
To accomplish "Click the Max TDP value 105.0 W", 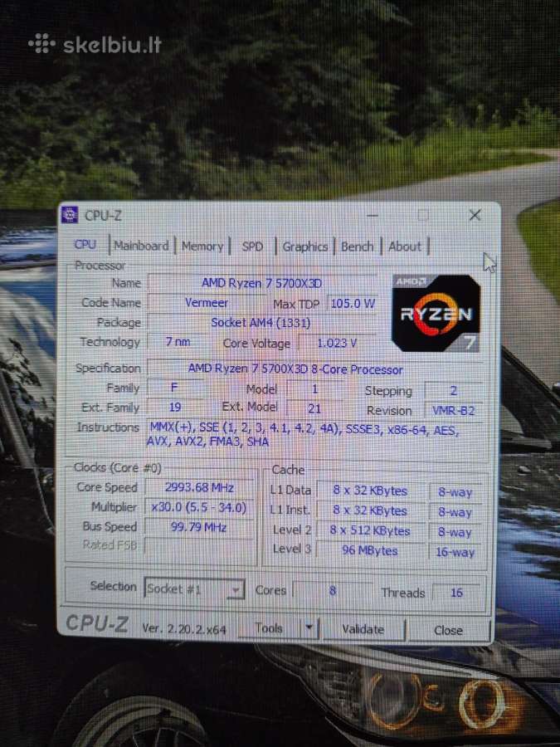I will pos(353,304).
